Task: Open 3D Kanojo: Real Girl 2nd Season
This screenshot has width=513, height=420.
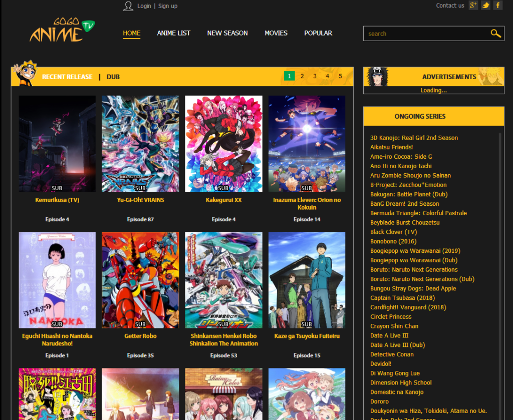Action: coord(414,138)
